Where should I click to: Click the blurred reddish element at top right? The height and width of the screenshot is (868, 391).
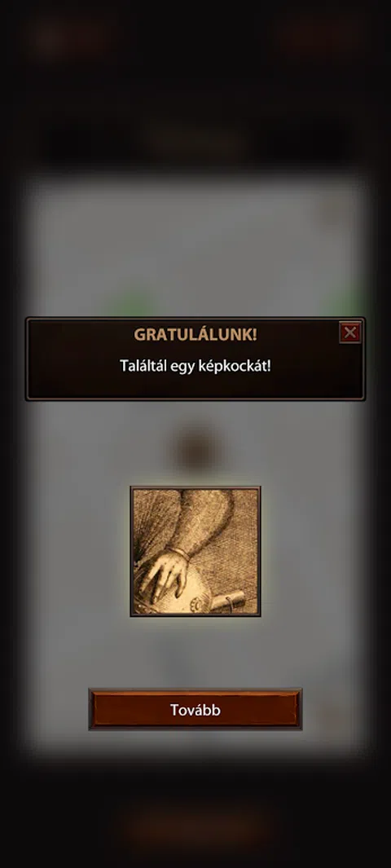point(318,34)
